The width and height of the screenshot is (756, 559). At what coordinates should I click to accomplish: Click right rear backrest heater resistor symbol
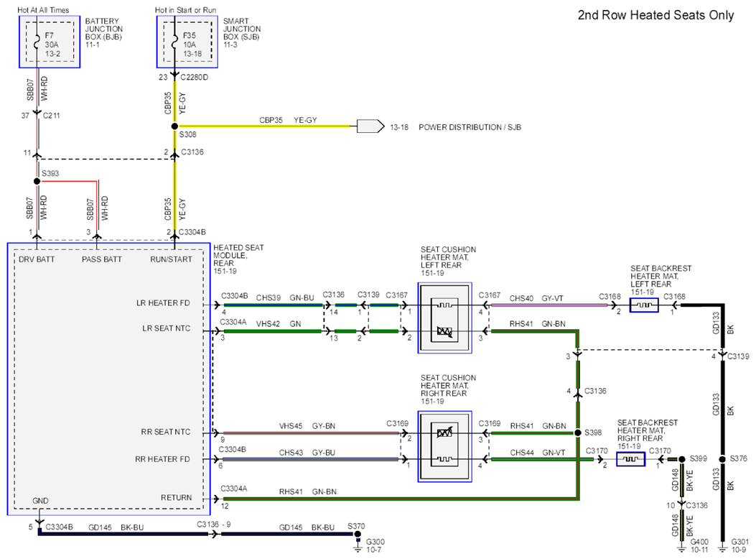tap(630, 459)
